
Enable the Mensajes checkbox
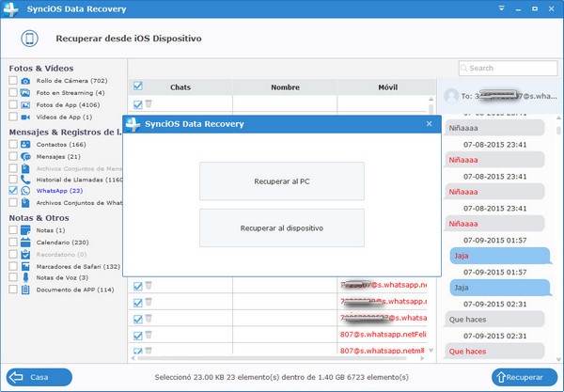[13, 156]
